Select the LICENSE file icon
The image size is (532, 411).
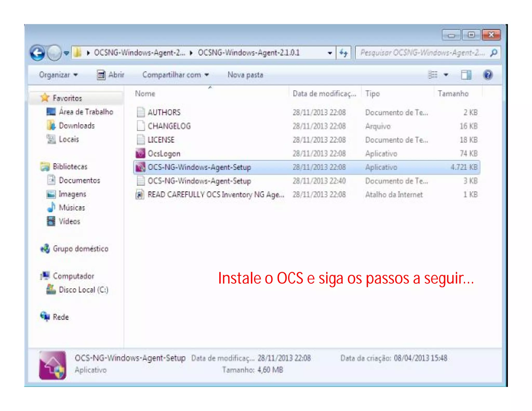pos(141,140)
